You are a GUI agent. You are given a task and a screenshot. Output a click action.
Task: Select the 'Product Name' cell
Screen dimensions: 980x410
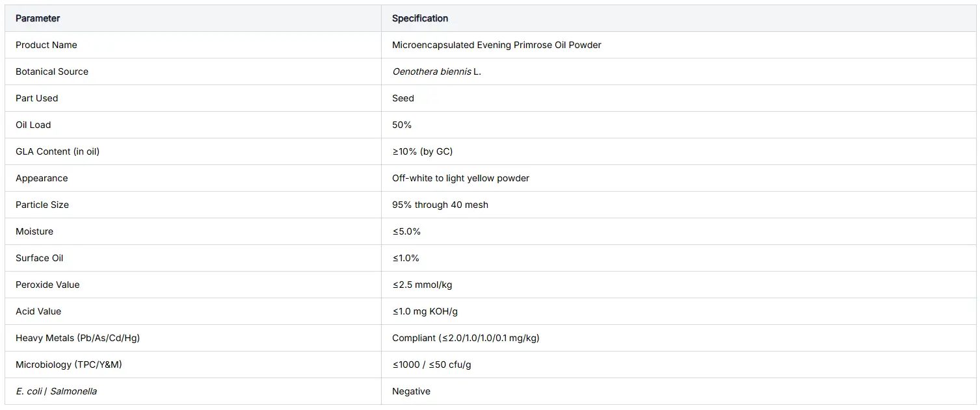click(x=193, y=45)
